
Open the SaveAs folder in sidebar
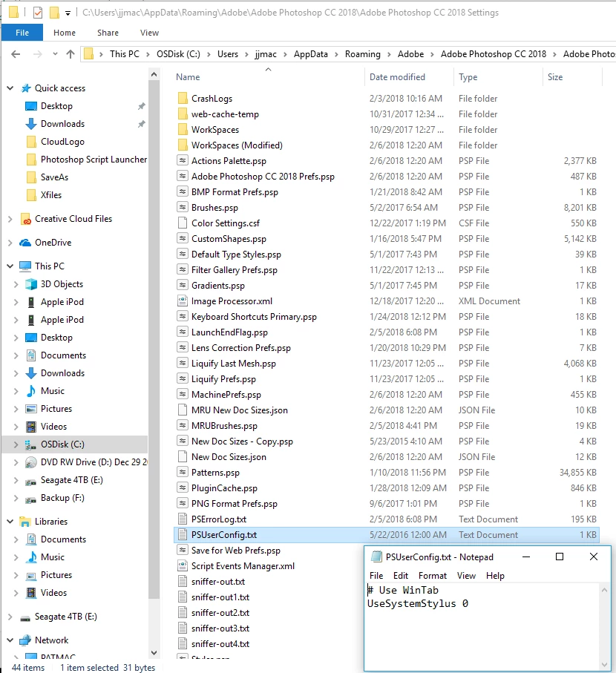[x=47, y=177]
